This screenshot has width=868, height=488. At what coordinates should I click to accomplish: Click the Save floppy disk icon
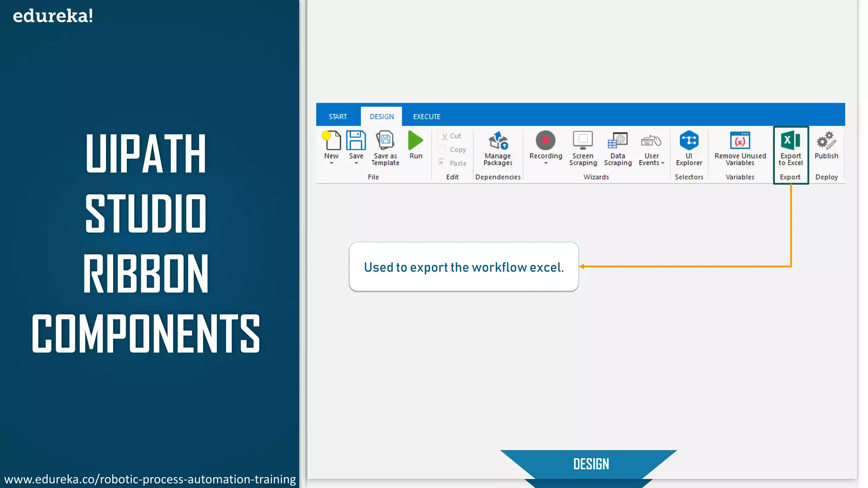tap(356, 141)
